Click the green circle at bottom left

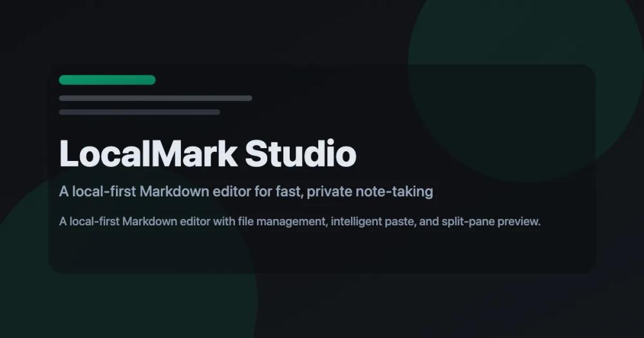click(123, 263)
